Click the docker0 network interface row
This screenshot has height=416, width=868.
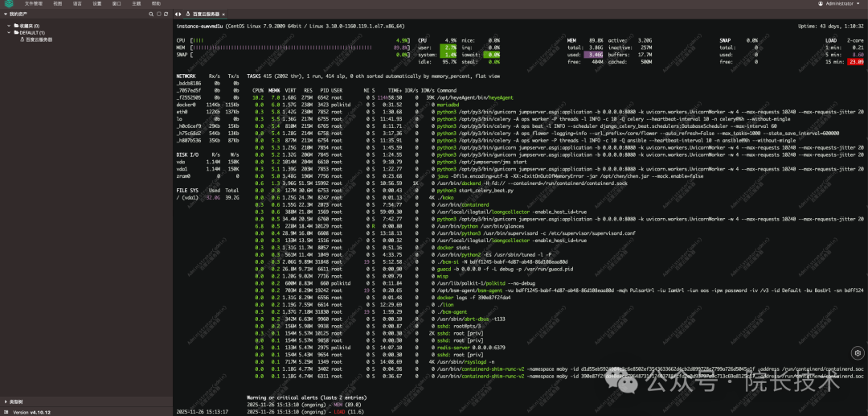[207, 104]
